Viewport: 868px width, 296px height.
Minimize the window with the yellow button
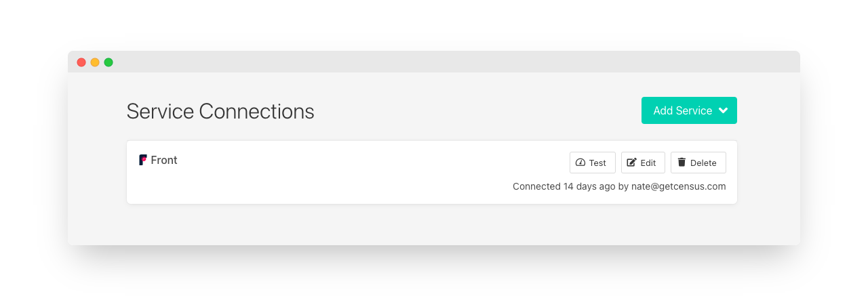95,62
